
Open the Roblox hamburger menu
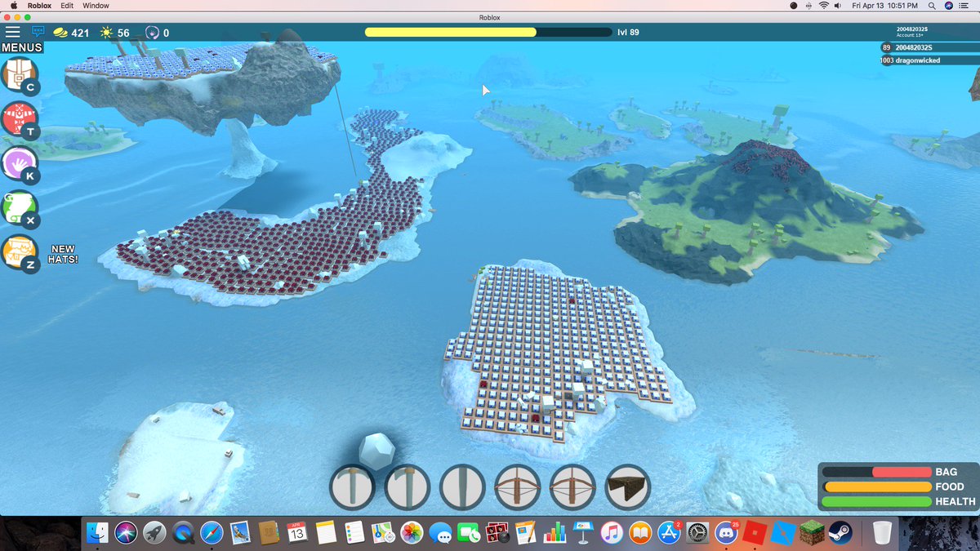[12, 32]
